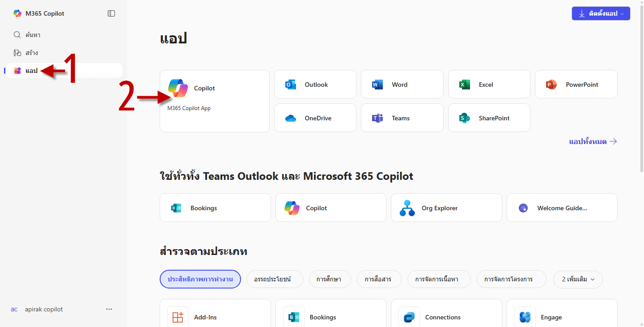Expand the ติดตั้งแอป dropdown chevron

[x=622, y=14]
